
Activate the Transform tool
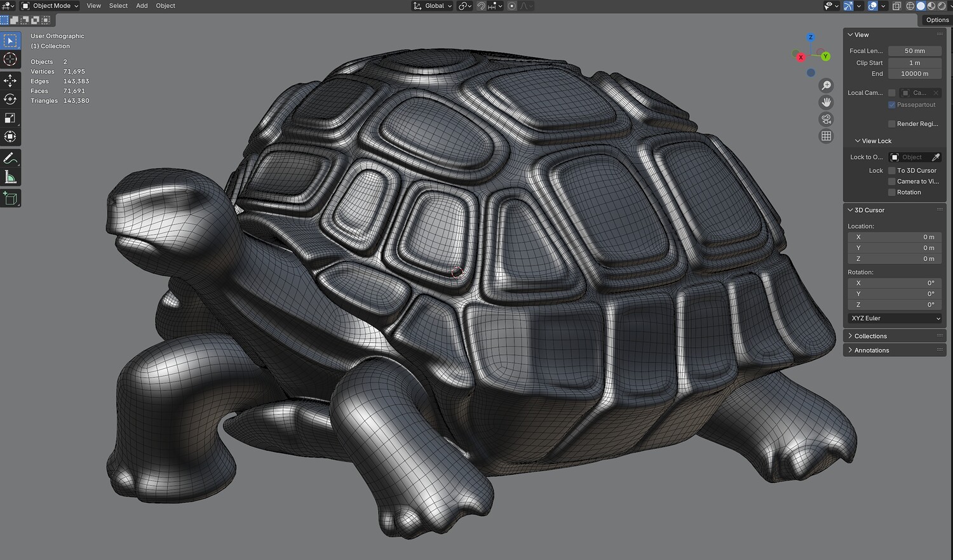tap(10, 137)
